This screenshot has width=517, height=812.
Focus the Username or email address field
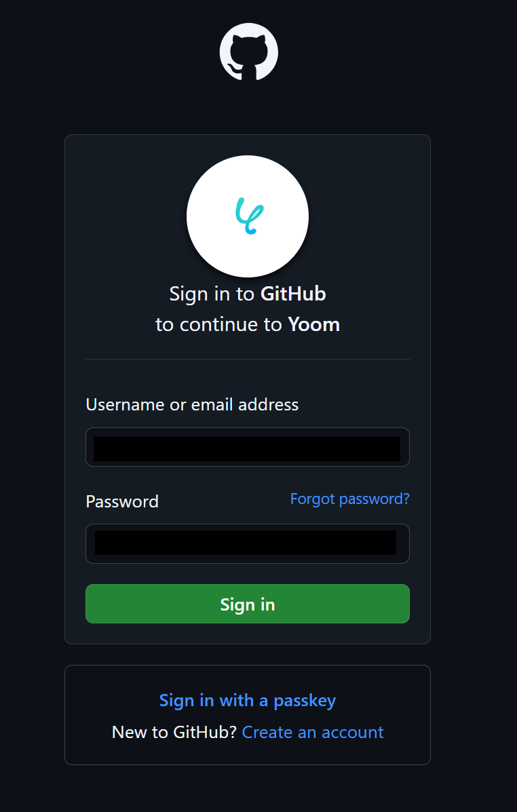coord(248,447)
